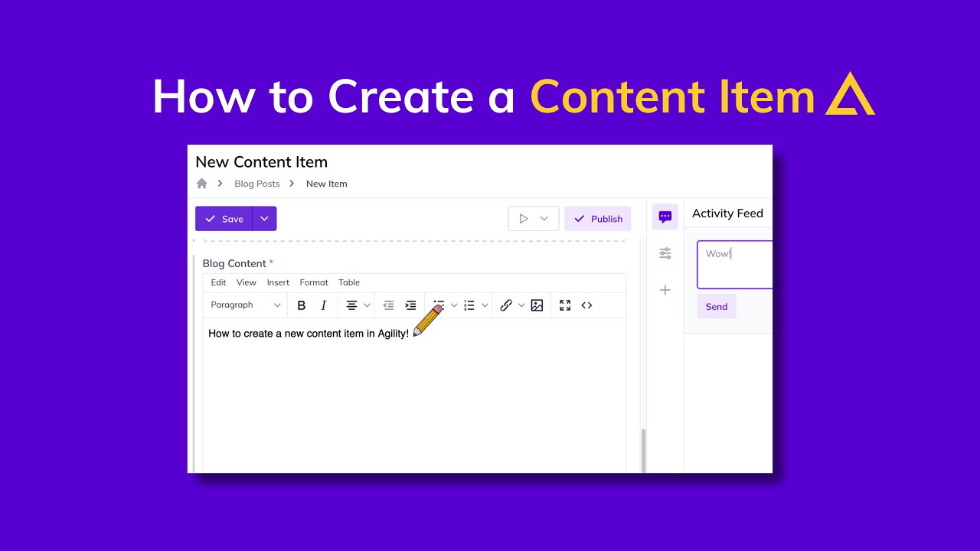Expand the bullet list style arrow
The width and height of the screenshot is (980, 551).
[x=454, y=305]
